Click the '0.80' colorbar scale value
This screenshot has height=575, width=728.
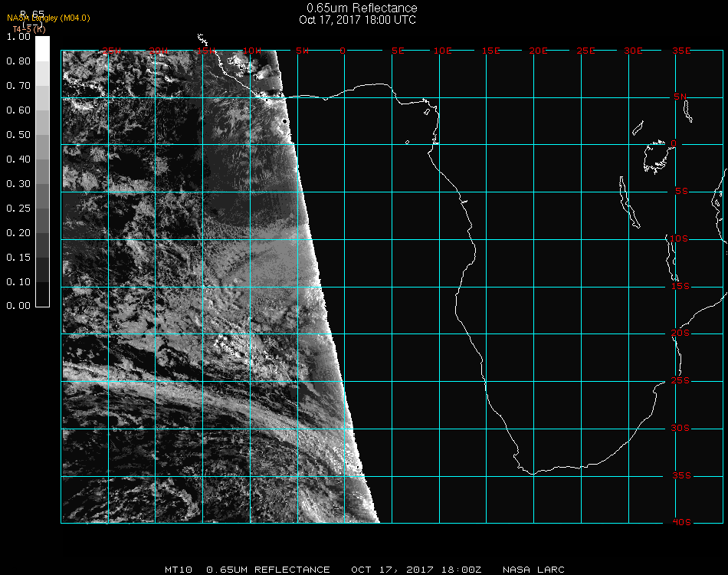(x=18, y=61)
